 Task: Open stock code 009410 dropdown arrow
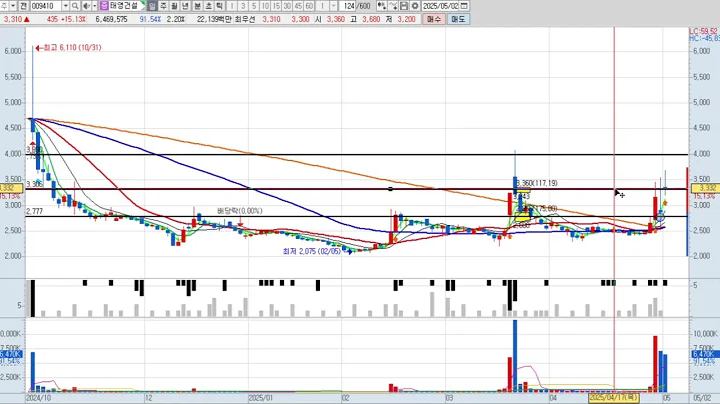click(65, 6)
